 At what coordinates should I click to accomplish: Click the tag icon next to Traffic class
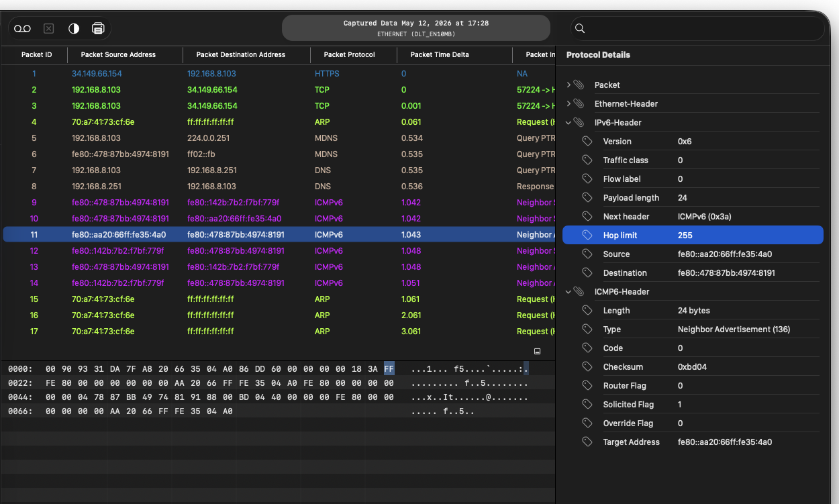click(x=587, y=160)
